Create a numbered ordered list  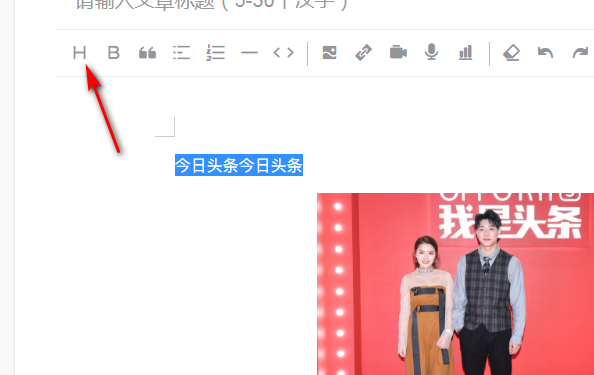coord(216,53)
